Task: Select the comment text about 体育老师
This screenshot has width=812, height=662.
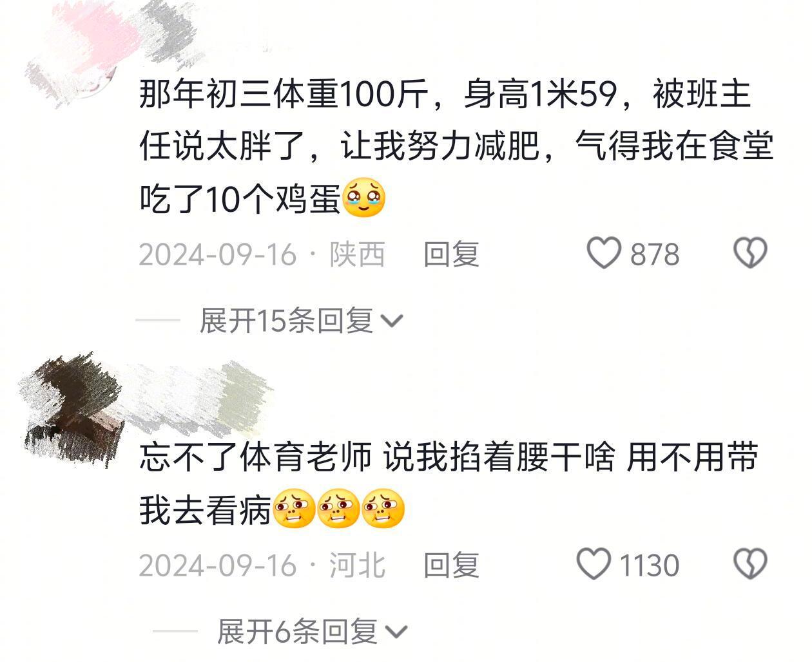Action: 449,483
